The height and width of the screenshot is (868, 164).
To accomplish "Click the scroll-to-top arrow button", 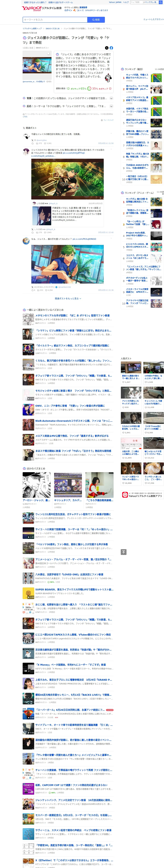I will coord(124,552).
